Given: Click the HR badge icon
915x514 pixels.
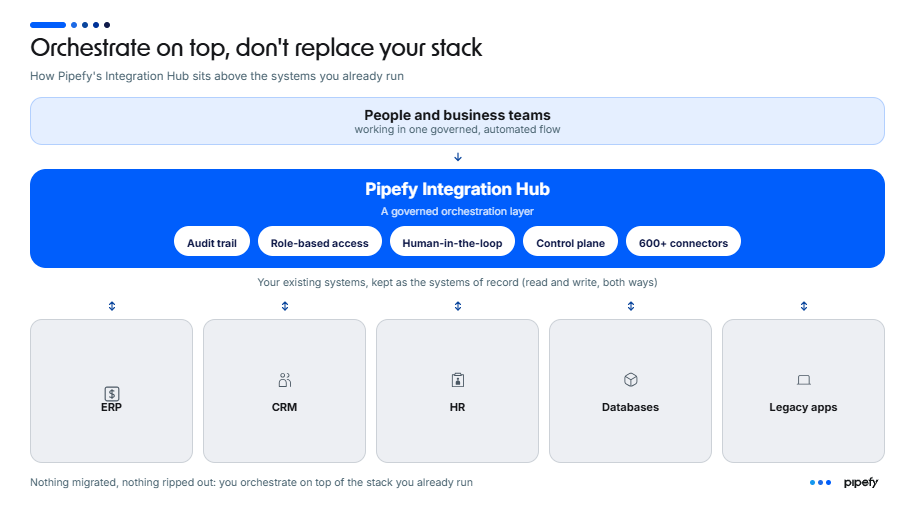Looking at the screenshot, I should coord(458,380).
